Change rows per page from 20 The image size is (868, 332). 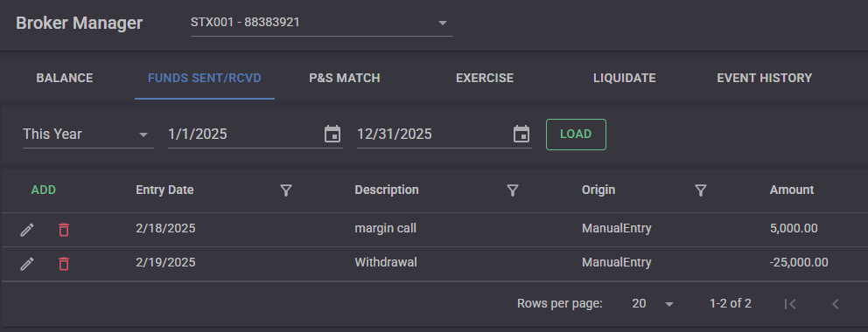(654, 304)
